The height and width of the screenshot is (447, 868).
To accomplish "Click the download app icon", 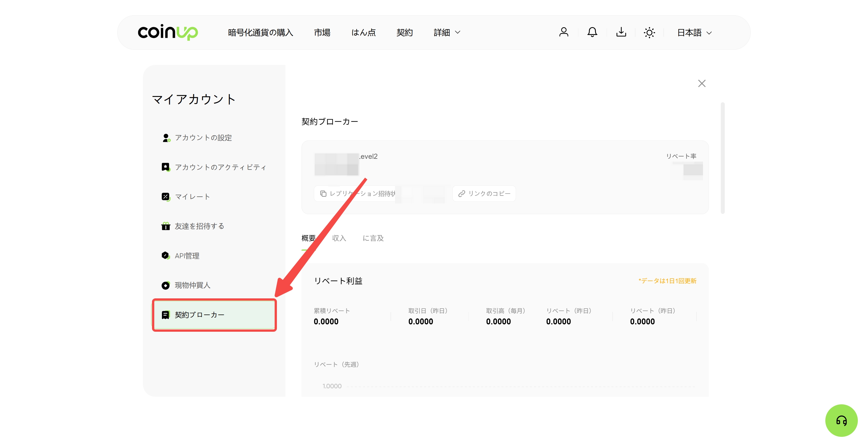I will (621, 32).
